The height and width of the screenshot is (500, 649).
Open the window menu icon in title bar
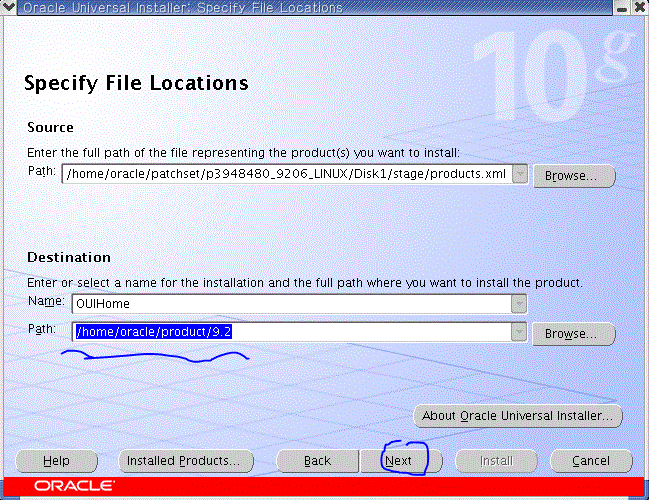(x=8, y=7)
